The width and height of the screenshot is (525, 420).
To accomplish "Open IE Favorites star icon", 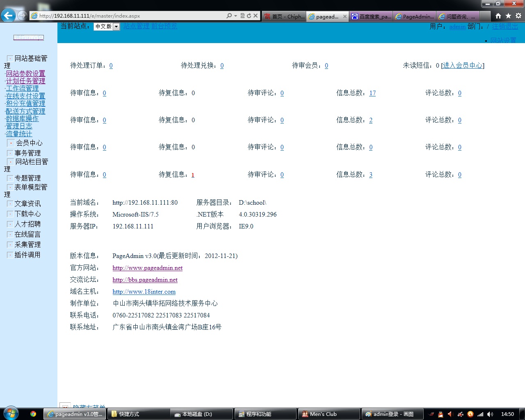I will 508,16.
